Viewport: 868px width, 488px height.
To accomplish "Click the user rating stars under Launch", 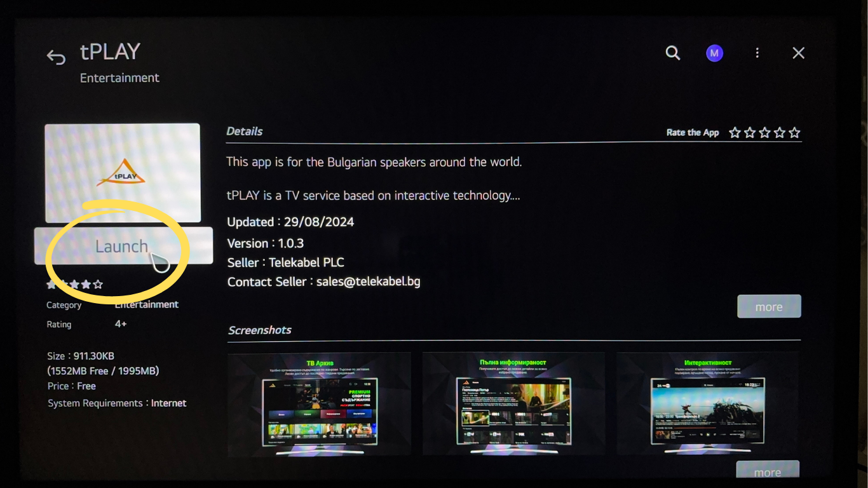I will pos(75,285).
